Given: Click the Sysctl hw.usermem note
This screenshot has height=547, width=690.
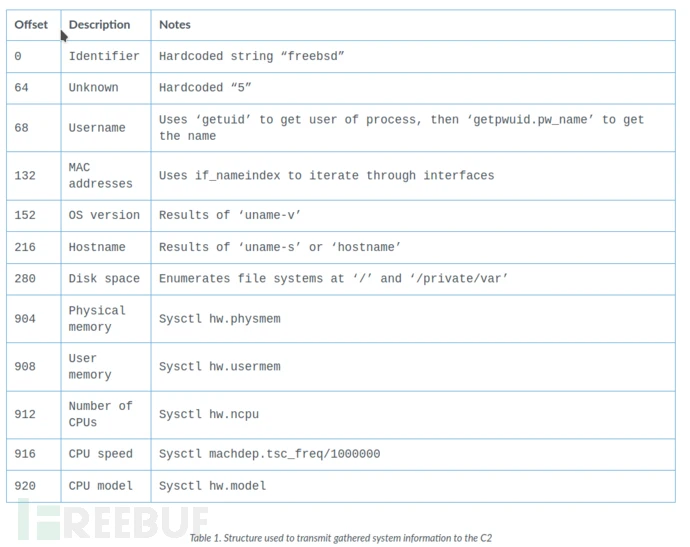Looking at the screenshot, I should coord(220,367).
